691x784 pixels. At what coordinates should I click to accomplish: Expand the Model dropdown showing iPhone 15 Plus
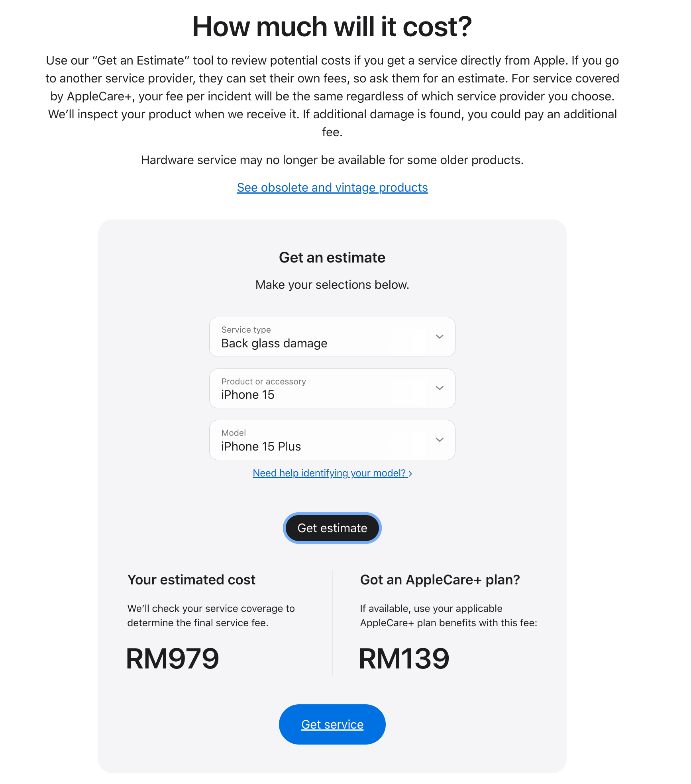pos(332,440)
